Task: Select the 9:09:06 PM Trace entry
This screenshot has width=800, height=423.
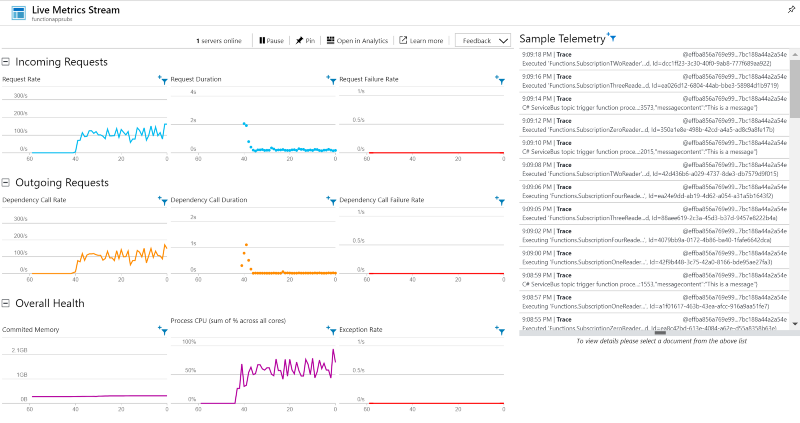Action: click(x=654, y=191)
